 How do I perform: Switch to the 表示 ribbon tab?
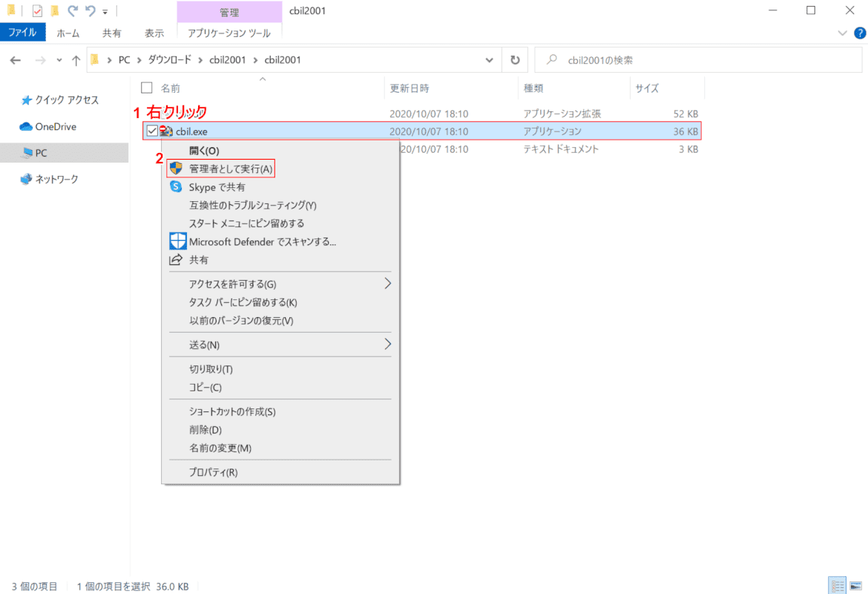(154, 33)
